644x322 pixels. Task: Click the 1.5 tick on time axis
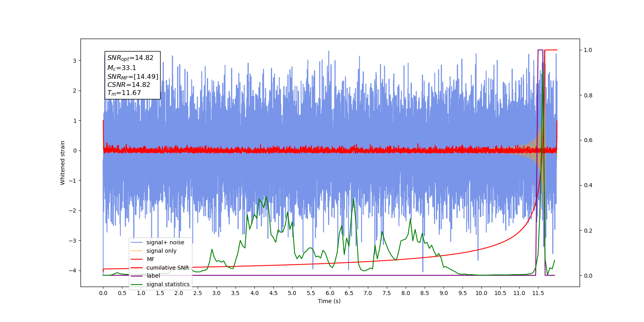[x=160, y=293]
